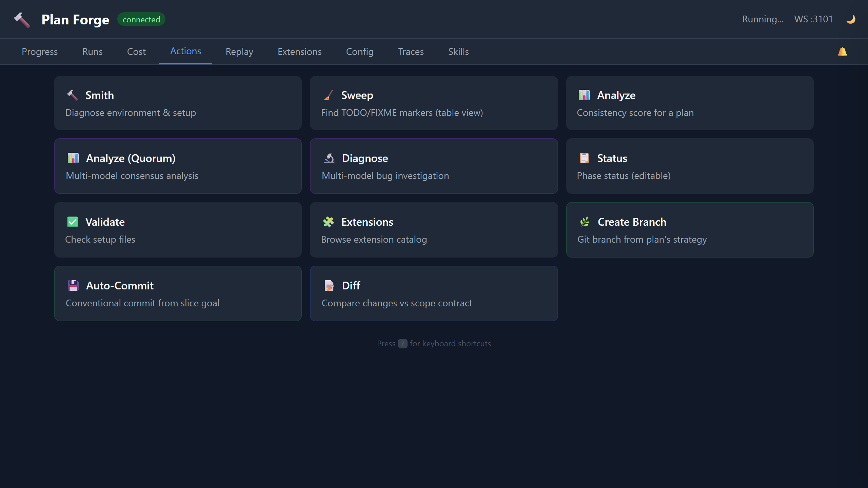
Task: Switch to the Traces tab
Action: point(411,52)
